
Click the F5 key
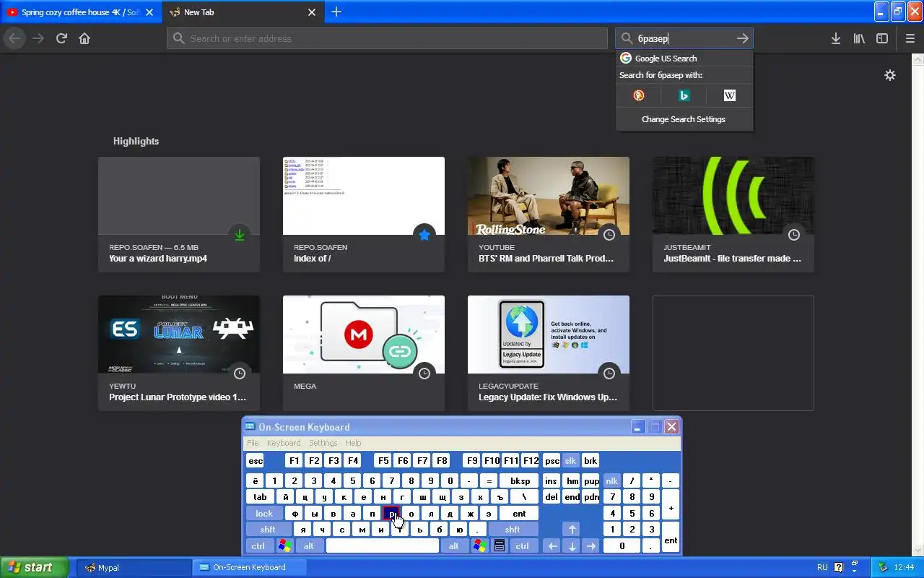[x=383, y=461]
